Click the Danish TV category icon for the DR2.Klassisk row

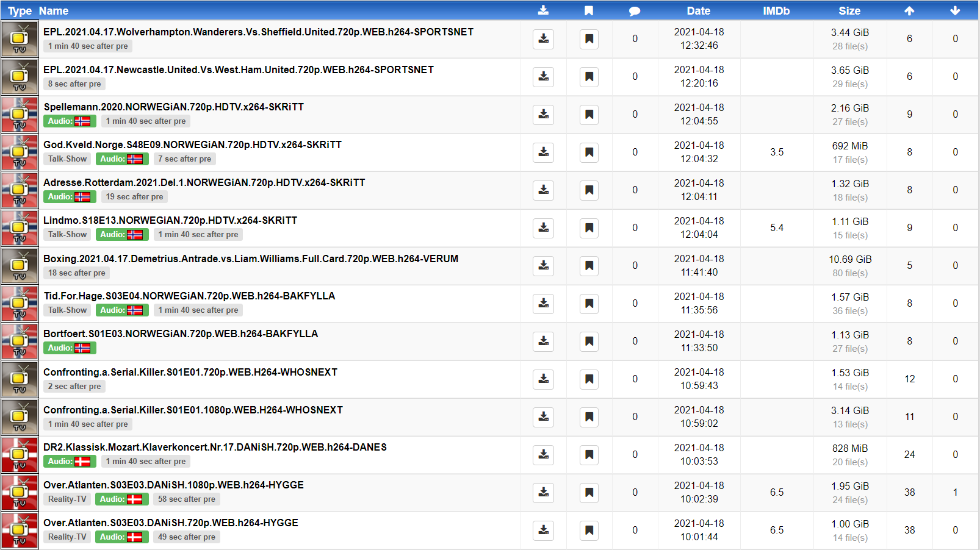[x=20, y=455]
